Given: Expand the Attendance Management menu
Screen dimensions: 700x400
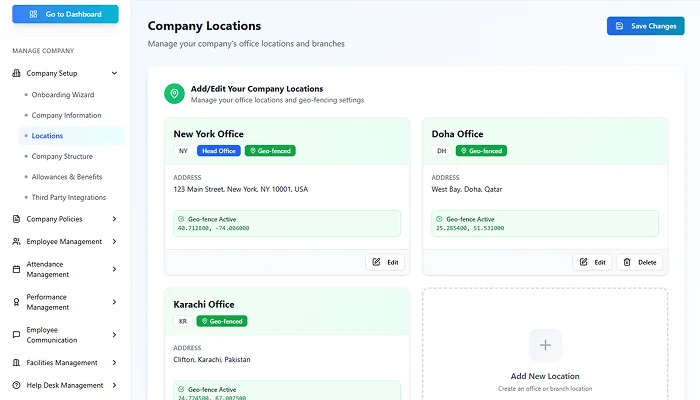Looking at the screenshot, I should (x=115, y=268).
